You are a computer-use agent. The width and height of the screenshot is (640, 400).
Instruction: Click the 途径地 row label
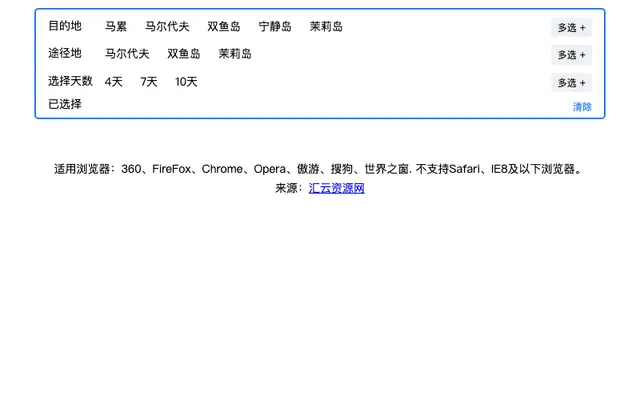point(65,53)
